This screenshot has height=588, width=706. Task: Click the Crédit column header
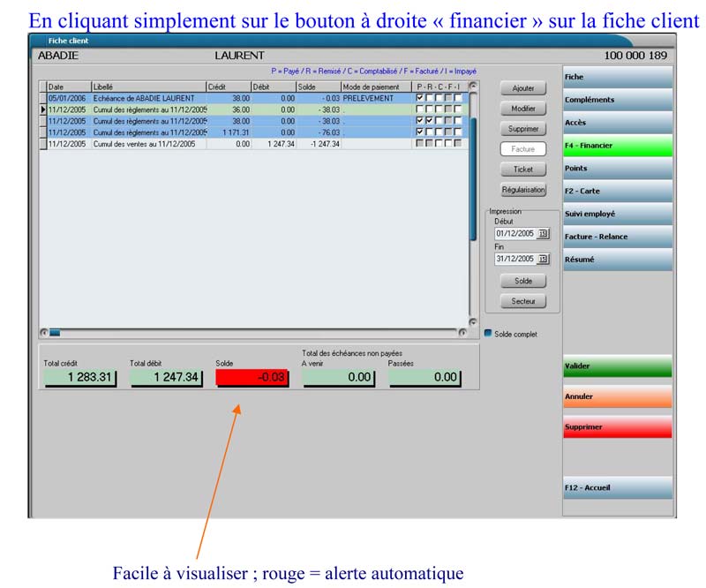coord(229,87)
